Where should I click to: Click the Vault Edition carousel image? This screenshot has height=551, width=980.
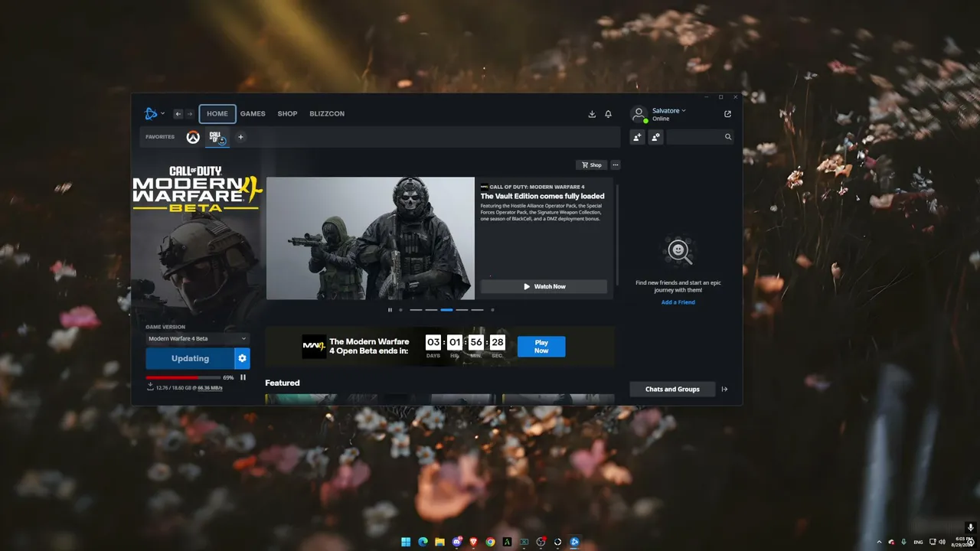[x=371, y=238]
